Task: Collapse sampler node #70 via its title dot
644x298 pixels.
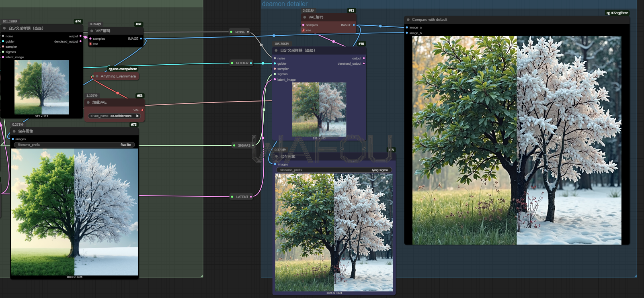Action: (276, 51)
